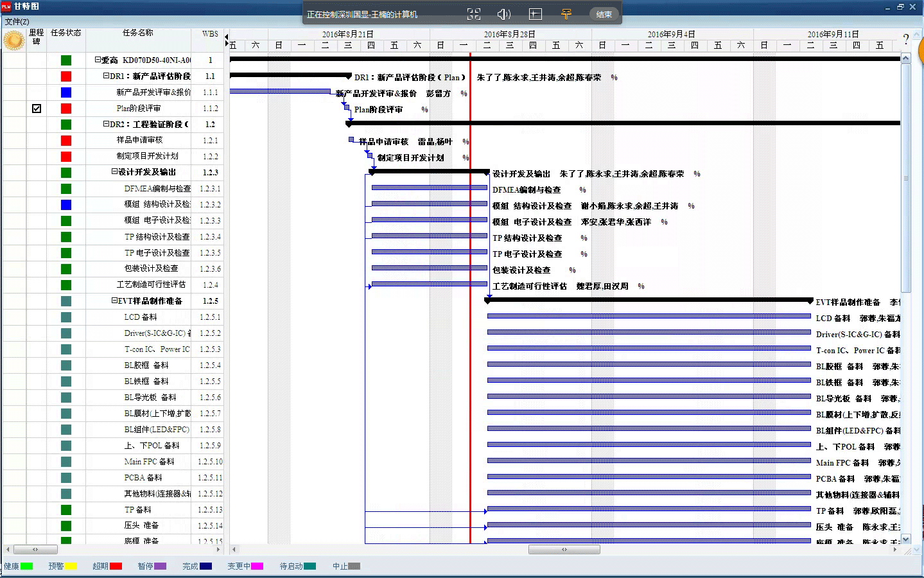The height and width of the screenshot is (578, 924).
Task: Click the orange pin icon in control bar
Action: [x=566, y=14]
